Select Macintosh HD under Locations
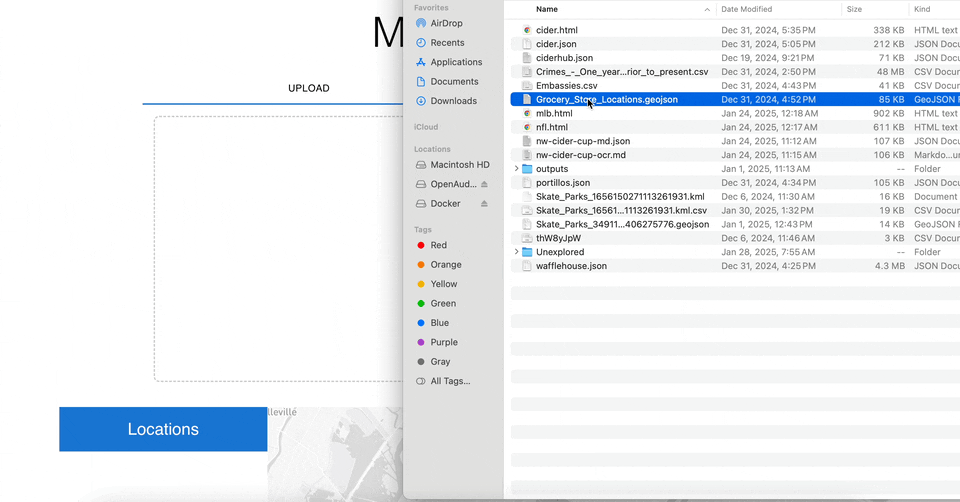This screenshot has height=502, width=960. click(x=452, y=165)
